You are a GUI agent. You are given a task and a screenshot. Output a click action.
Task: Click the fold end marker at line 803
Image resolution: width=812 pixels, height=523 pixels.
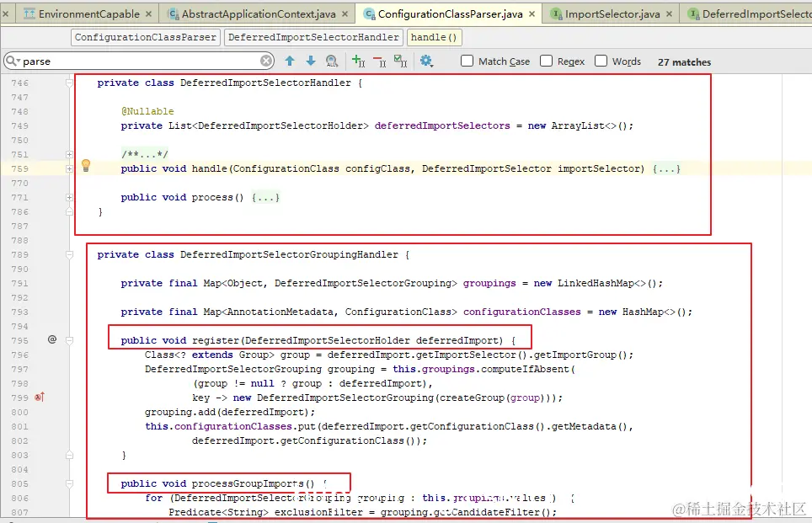pyautogui.click(x=69, y=455)
